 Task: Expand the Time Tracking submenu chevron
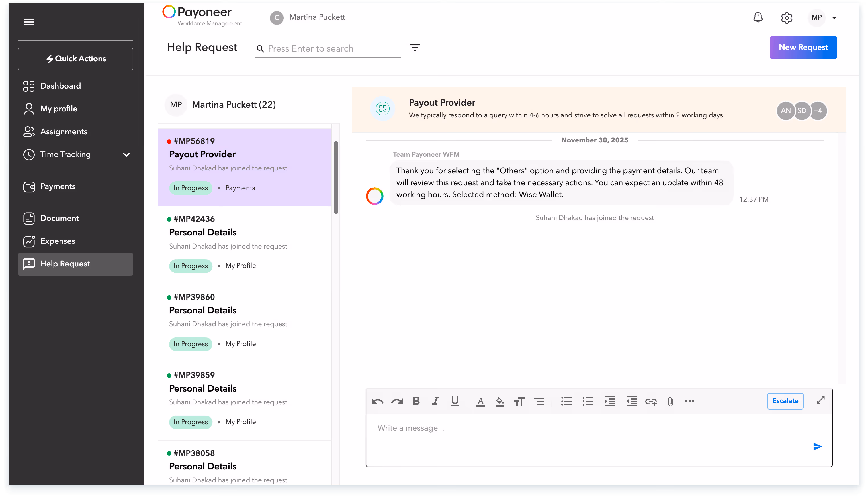pos(126,154)
